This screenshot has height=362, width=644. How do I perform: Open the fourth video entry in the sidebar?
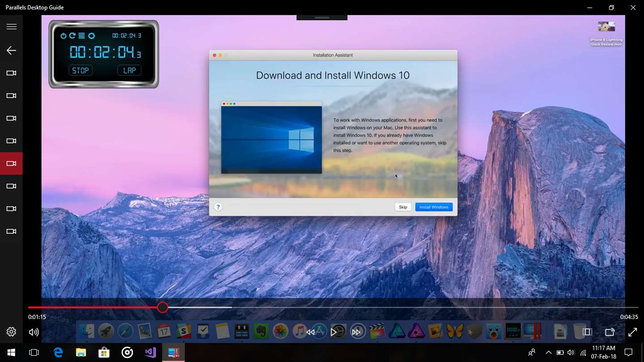point(11,141)
